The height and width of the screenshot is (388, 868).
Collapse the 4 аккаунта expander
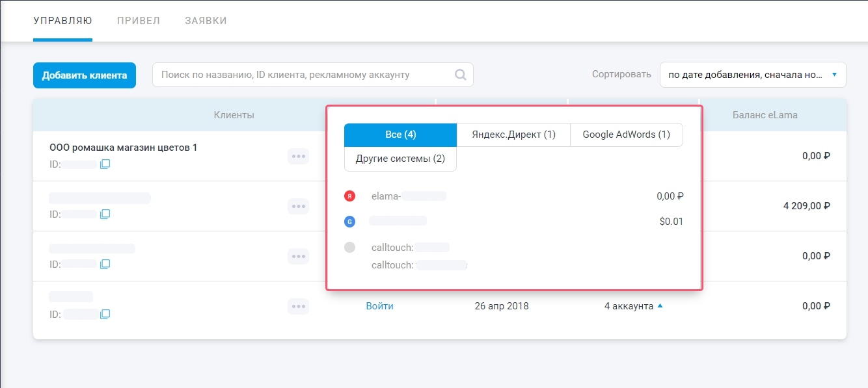[x=633, y=306]
